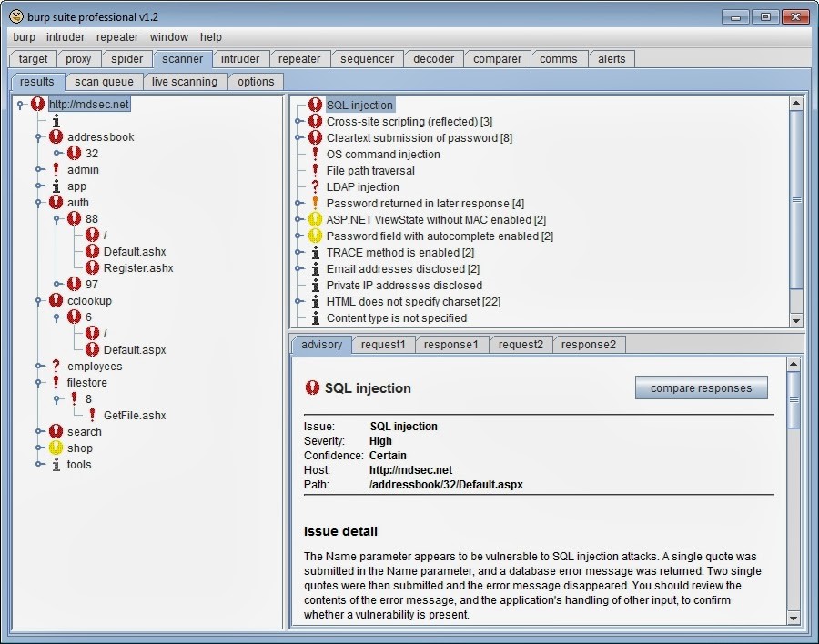The image size is (819, 644).
Task: Click the high-severity icon next to addressbook
Action: [x=56, y=136]
